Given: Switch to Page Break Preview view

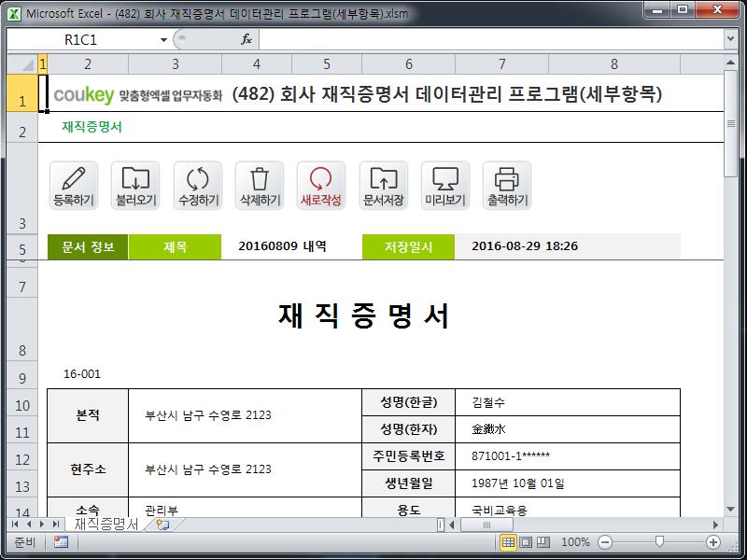Looking at the screenshot, I should (x=543, y=542).
